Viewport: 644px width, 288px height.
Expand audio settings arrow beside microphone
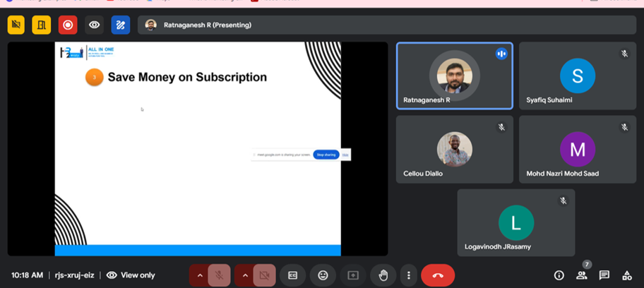pos(200,275)
